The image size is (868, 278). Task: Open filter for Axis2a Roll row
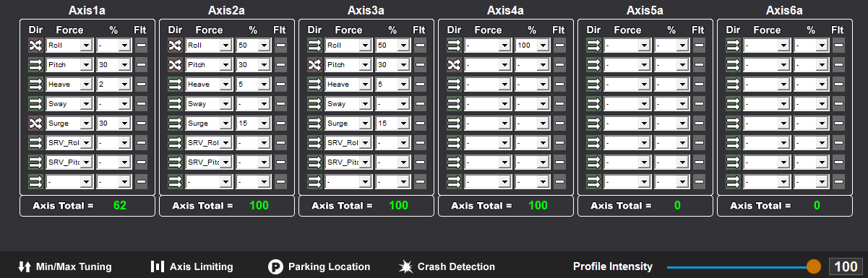(280, 45)
